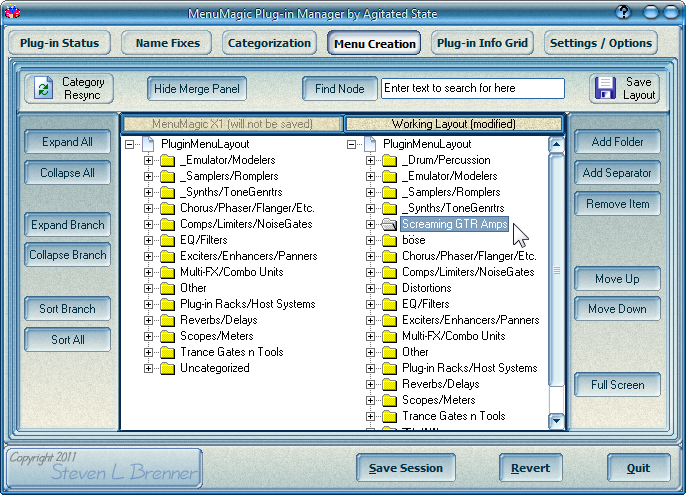Click the folder icon beside _Drum/Percussion
The height and width of the screenshot is (495, 686).
(389, 161)
